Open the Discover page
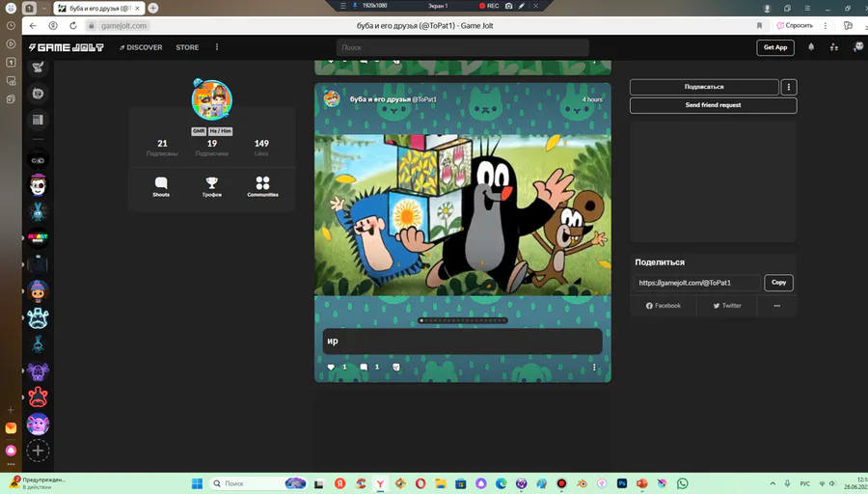 point(141,47)
